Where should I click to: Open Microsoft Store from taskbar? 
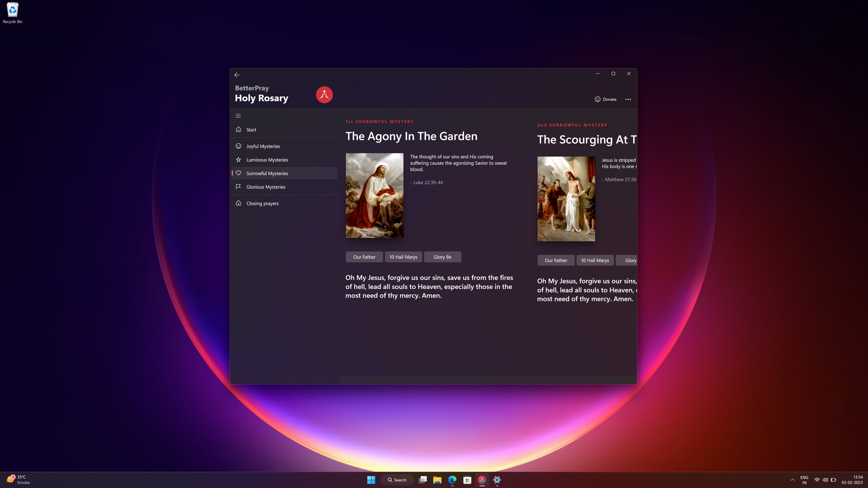(x=467, y=480)
